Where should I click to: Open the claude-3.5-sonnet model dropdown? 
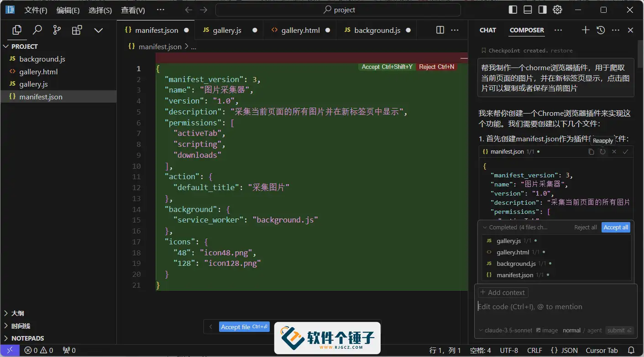click(506, 331)
